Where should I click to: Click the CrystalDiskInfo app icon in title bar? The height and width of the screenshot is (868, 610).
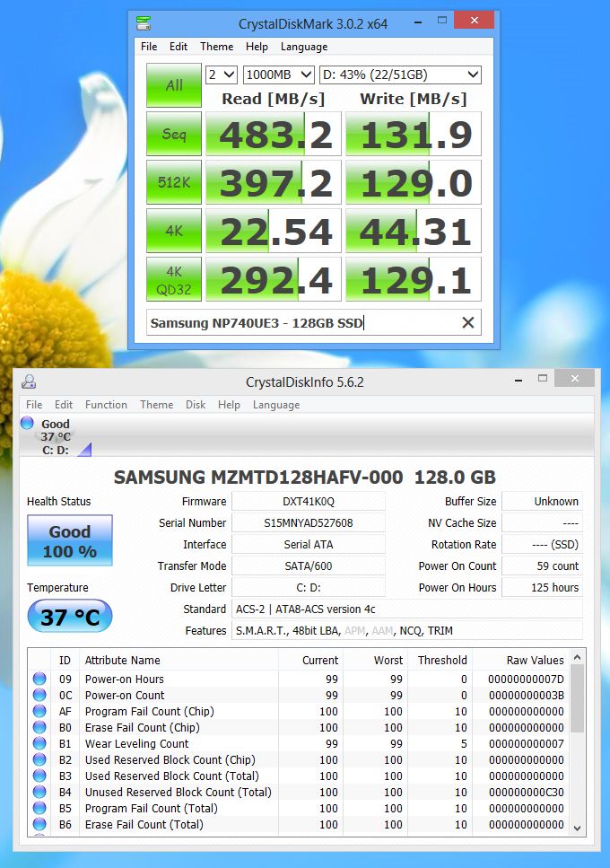(29, 381)
